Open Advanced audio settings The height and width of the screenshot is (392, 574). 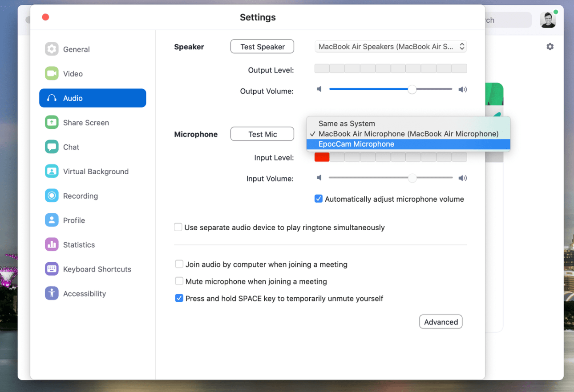441,322
